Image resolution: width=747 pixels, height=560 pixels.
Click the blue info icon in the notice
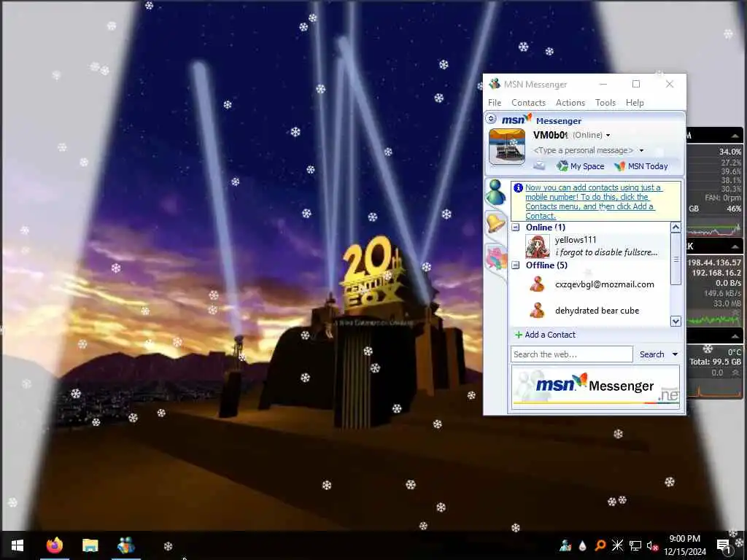[519, 188]
